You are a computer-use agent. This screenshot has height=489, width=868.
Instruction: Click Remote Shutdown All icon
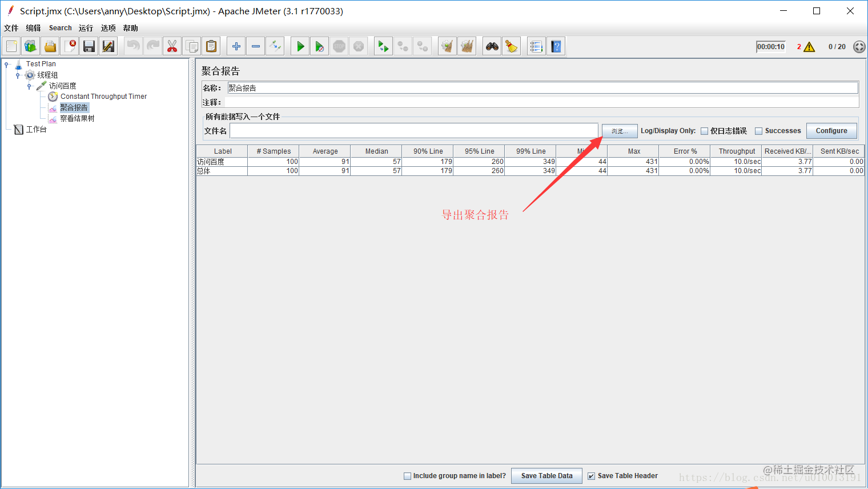pyautogui.click(x=423, y=46)
